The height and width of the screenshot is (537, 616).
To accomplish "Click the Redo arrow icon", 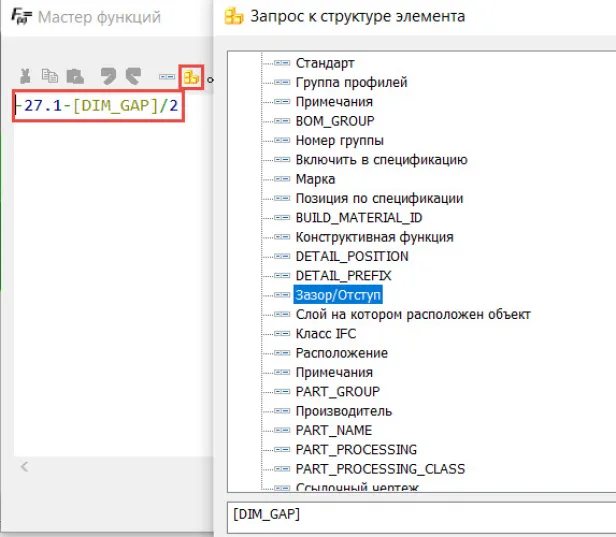I will click(133, 76).
